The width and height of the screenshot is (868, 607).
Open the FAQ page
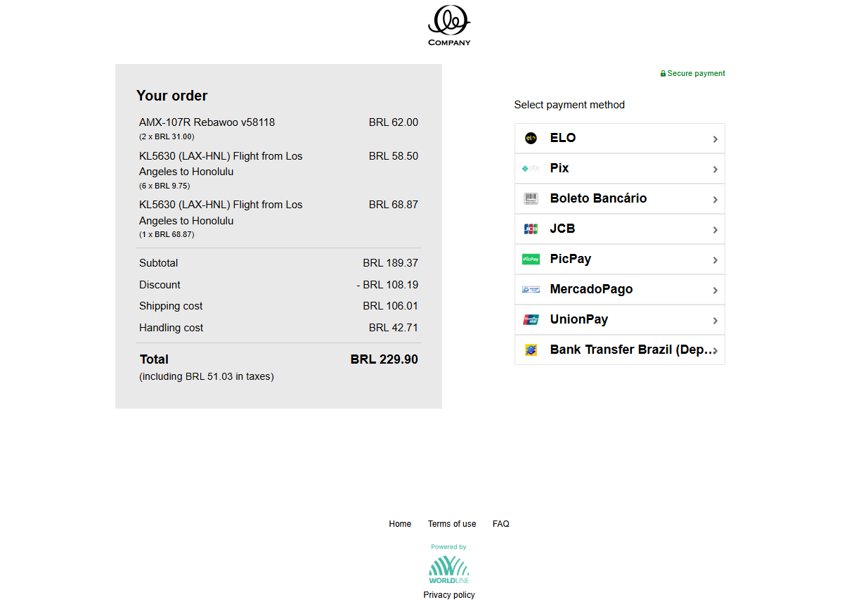pos(500,523)
